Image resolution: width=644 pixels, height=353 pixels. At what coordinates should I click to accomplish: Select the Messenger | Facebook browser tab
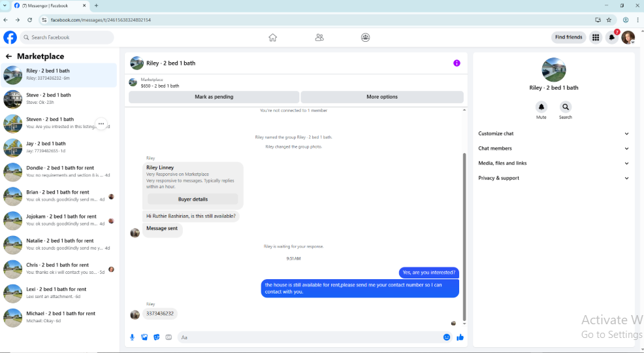click(50, 6)
